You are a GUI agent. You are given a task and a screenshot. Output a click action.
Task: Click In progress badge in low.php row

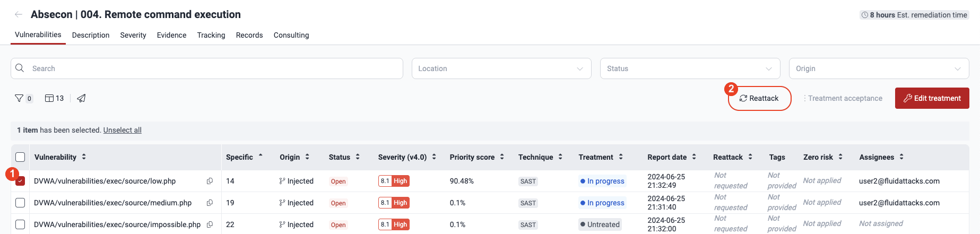(602, 181)
